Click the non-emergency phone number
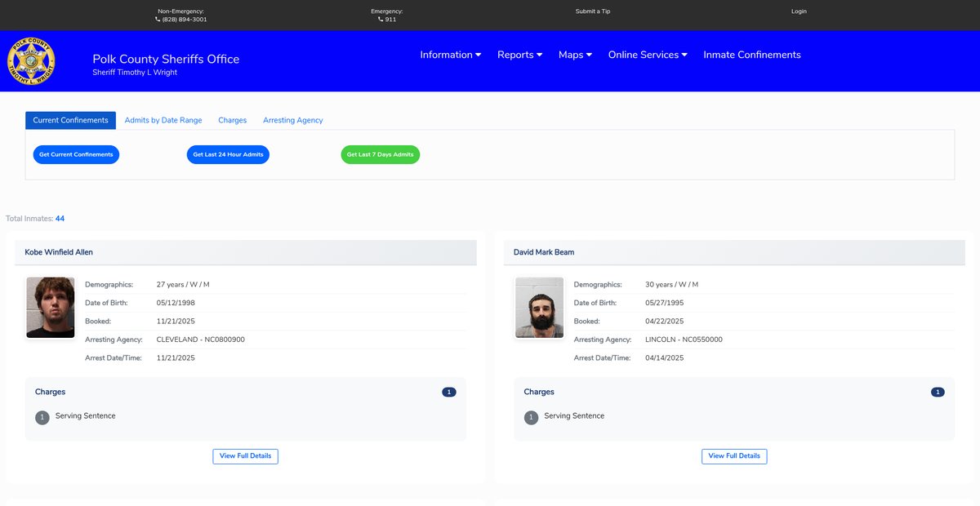 181,20
